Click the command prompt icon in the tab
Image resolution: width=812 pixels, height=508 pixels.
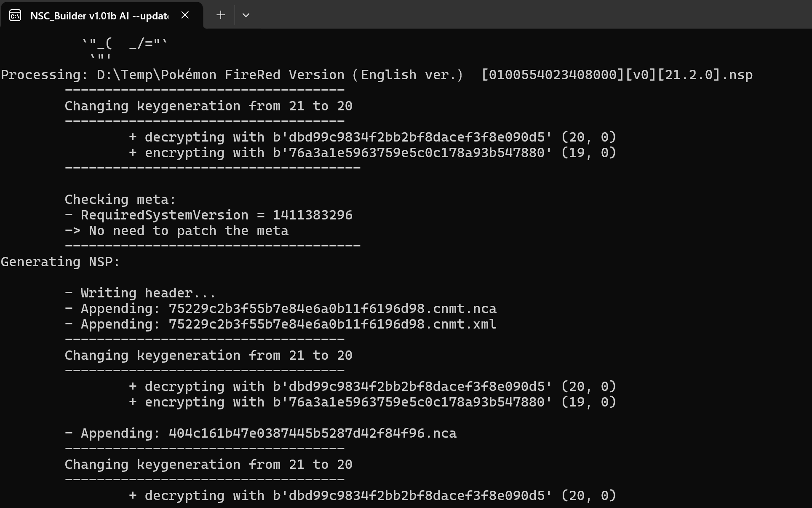15,16
